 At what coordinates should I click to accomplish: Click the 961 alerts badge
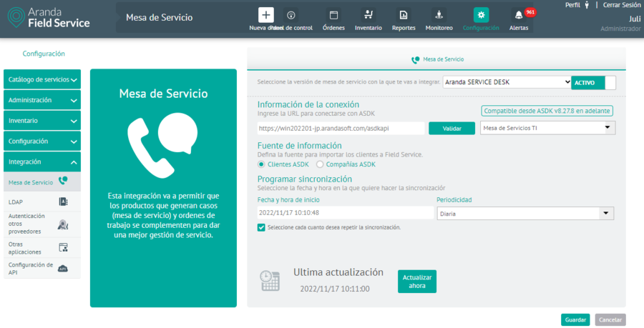[530, 12]
